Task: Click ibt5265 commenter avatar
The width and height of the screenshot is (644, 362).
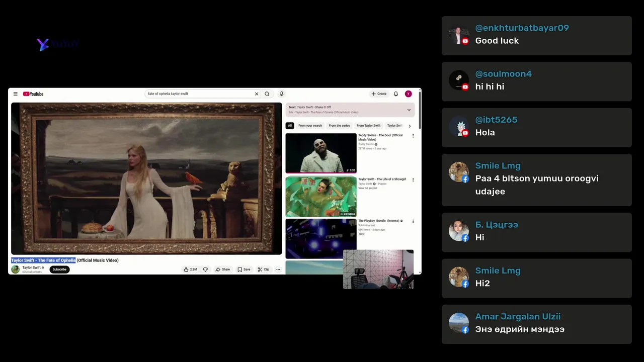Action: click(x=459, y=126)
